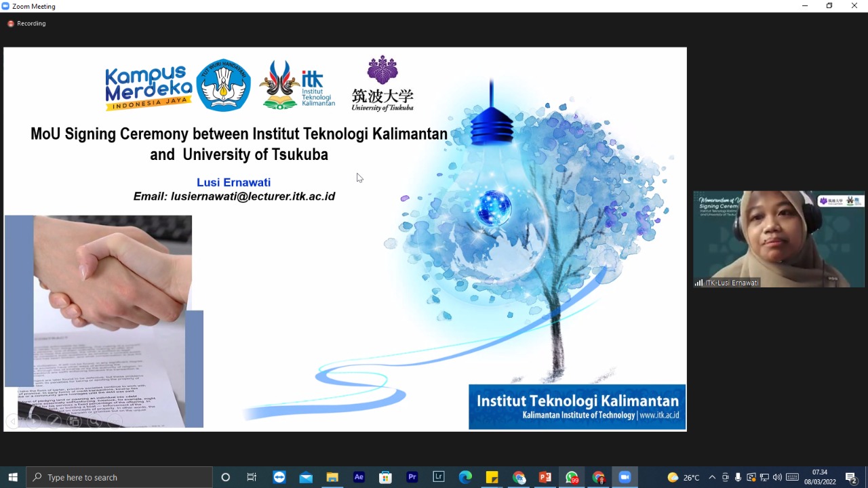Advance to the next slide using the arrow
Screen dimensions: 868x488
[x=33, y=422]
